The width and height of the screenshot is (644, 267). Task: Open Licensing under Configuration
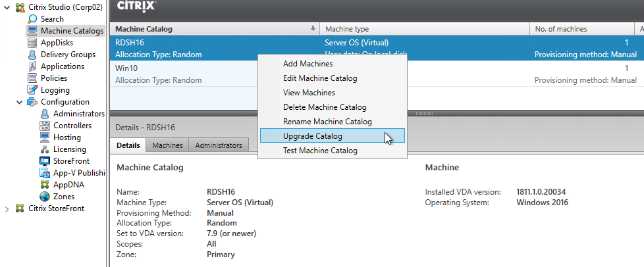(69, 149)
